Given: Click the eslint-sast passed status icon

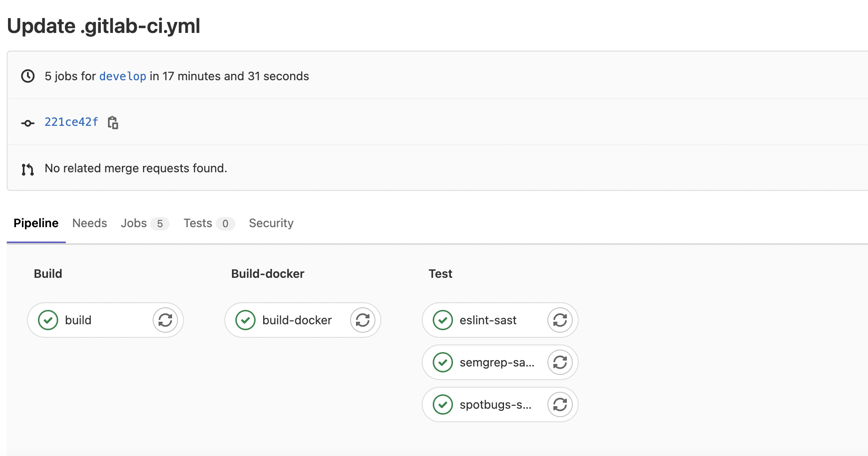Looking at the screenshot, I should click(443, 320).
